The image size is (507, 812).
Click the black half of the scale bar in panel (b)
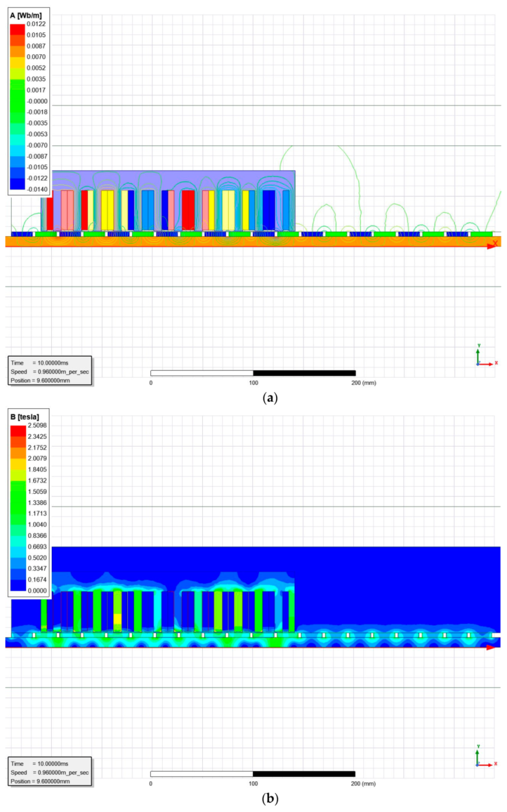tap(304, 774)
